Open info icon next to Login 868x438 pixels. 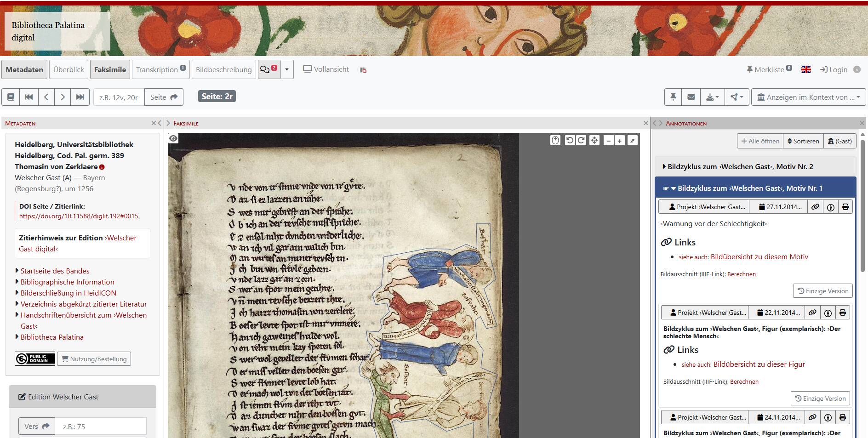pyautogui.click(x=857, y=69)
